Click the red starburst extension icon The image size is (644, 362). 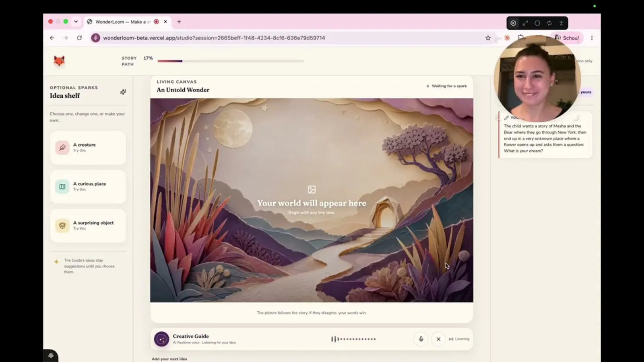coord(507,38)
